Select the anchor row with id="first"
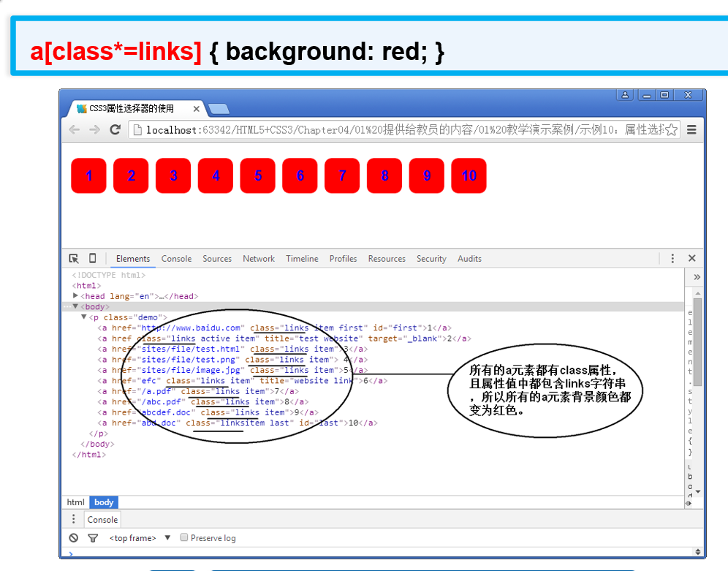 [274, 328]
